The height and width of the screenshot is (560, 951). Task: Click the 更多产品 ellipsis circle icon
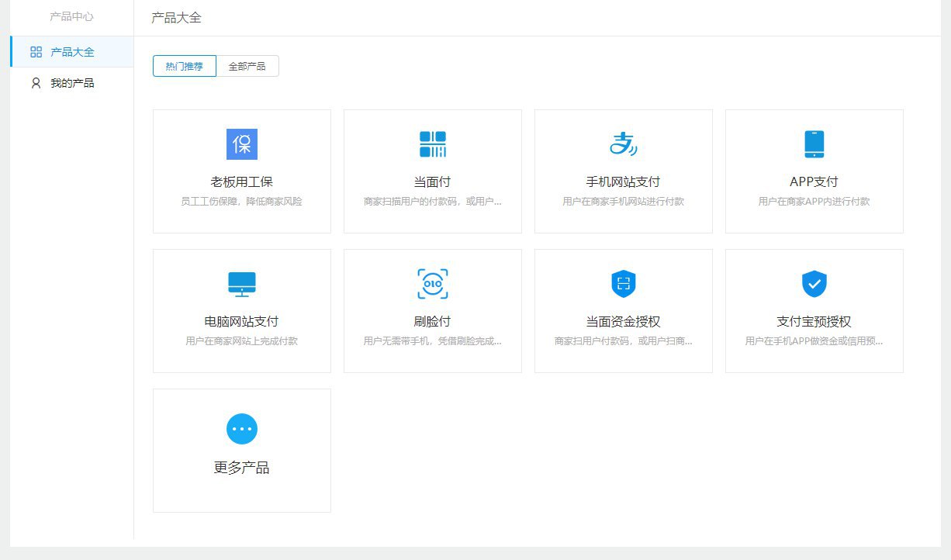tap(242, 429)
